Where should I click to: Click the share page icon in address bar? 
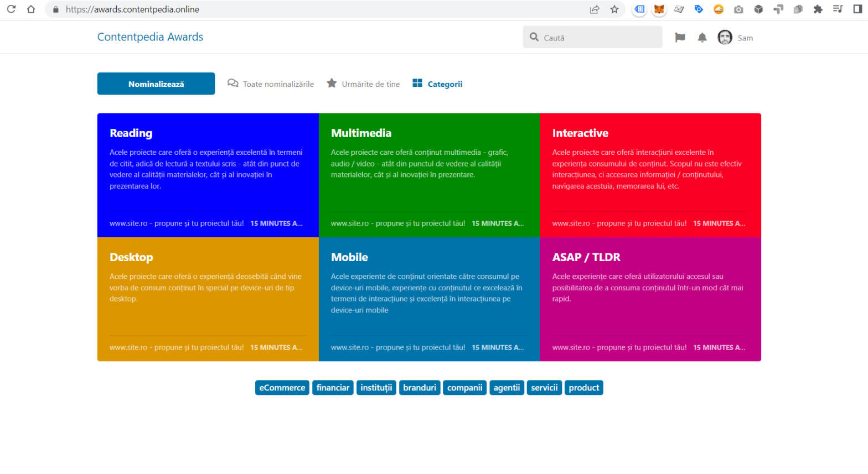point(595,9)
